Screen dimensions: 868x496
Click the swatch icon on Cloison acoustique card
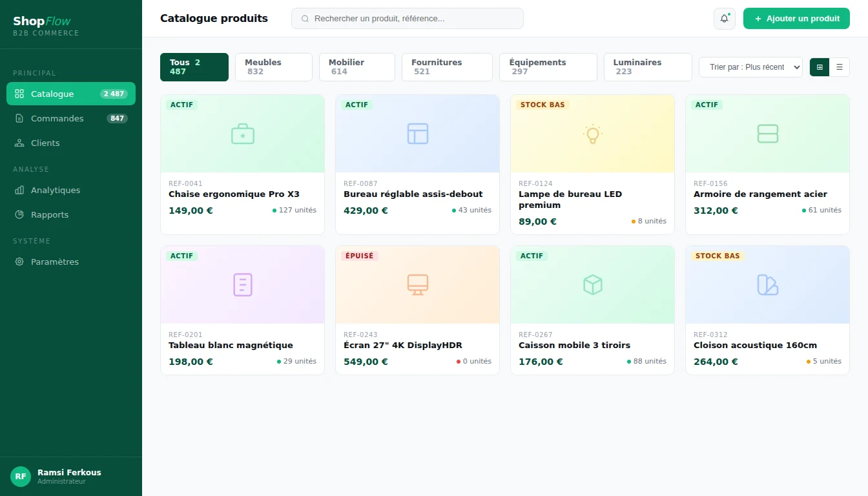768,285
